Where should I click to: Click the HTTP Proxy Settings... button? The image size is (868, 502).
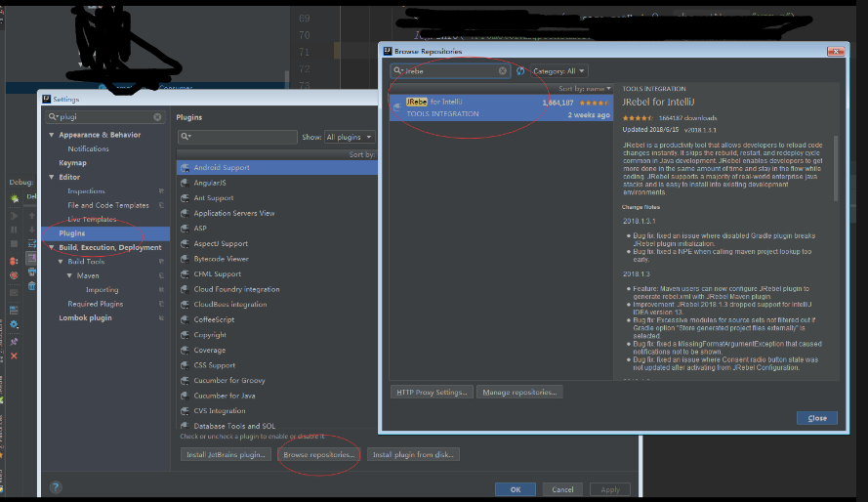tap(432, 392)
